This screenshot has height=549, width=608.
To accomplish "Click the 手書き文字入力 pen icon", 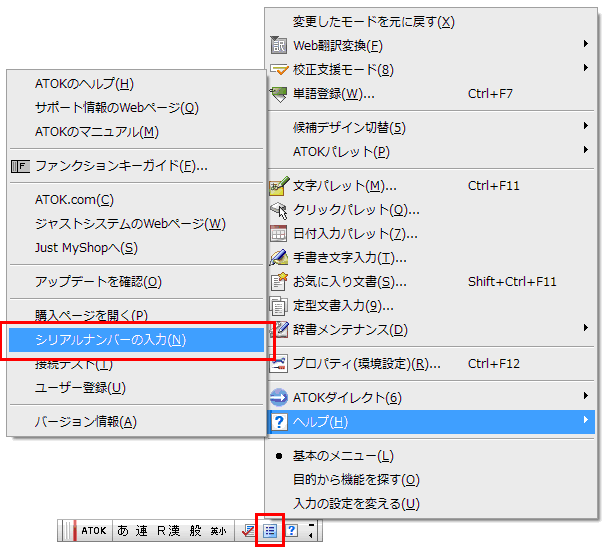I will point(279,257).
